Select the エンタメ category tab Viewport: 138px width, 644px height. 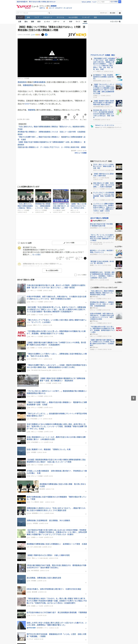(47, 21)
